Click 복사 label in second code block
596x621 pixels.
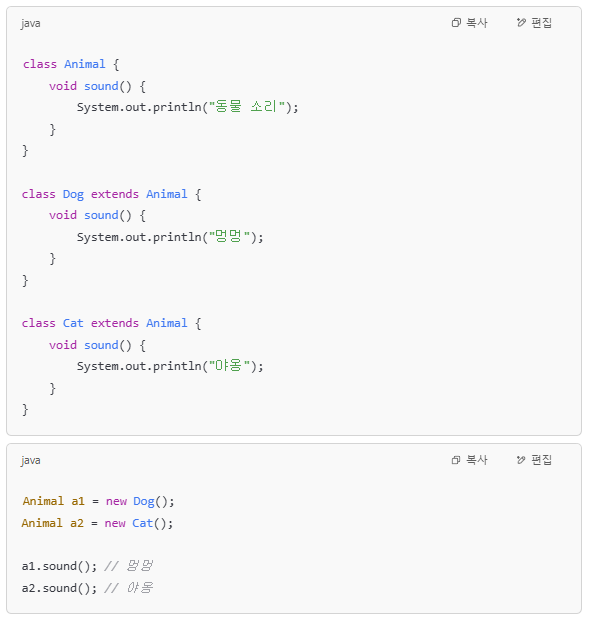tap(477, 459)
